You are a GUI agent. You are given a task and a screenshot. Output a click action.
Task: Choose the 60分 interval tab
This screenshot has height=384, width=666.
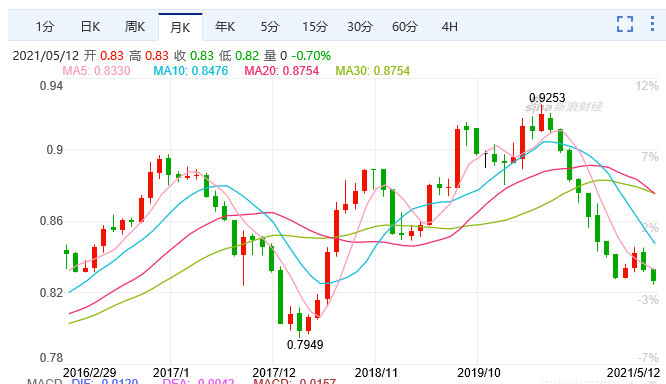(405, 27)
